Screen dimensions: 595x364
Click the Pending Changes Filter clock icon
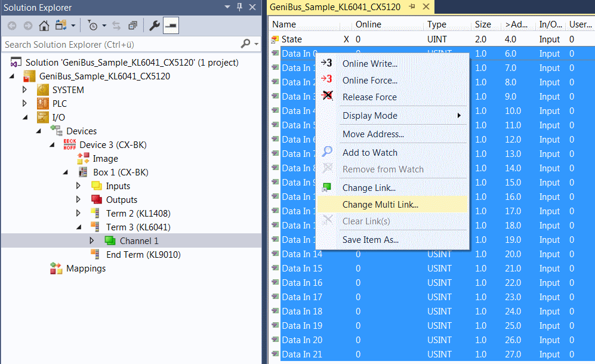click(x=93, y=26)
